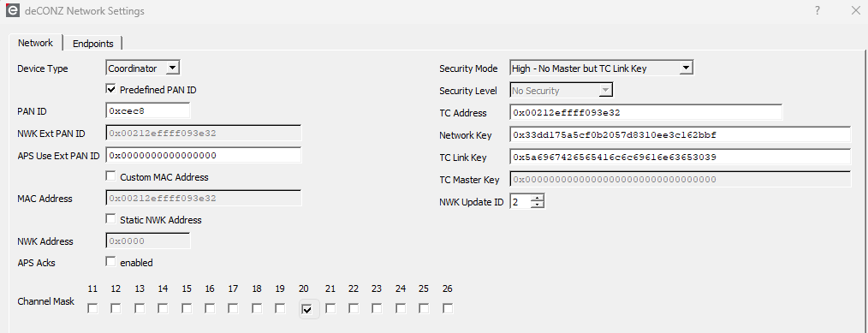The height and width of the screenshot is (333, 868).
Task: Click the PAN ID input field
Action: click(x=148, y=110)
